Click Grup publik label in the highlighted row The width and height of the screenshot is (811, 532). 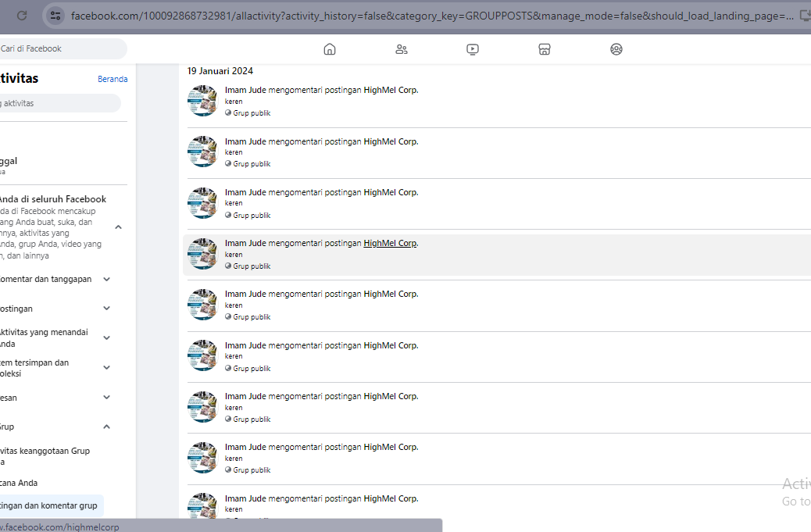click(252, 266)
